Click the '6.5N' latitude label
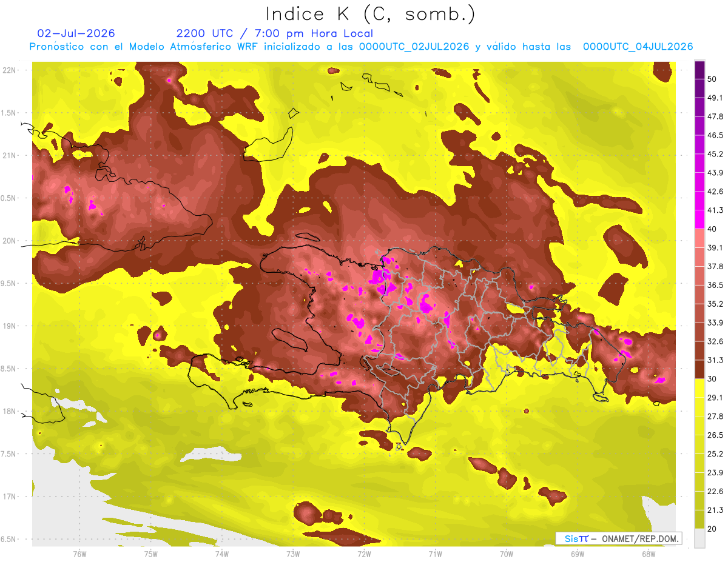 (x=9, y=539)
